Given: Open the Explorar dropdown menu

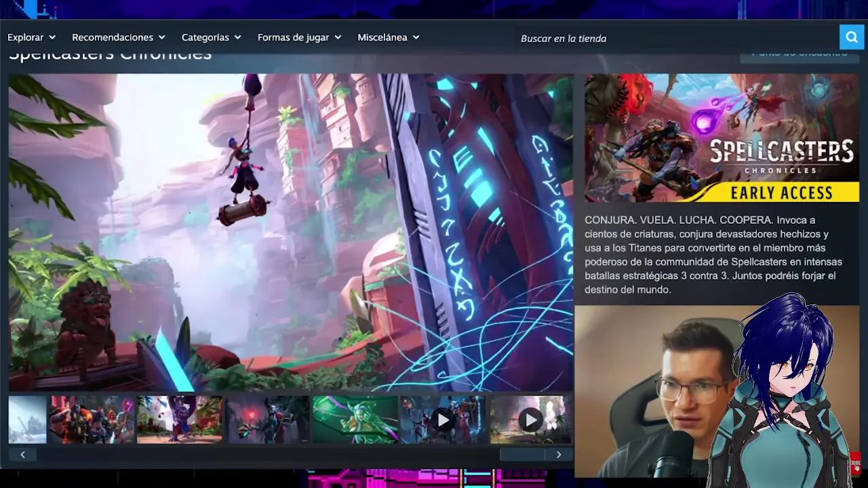Looking at the screenshot, I should pos(31,37).
